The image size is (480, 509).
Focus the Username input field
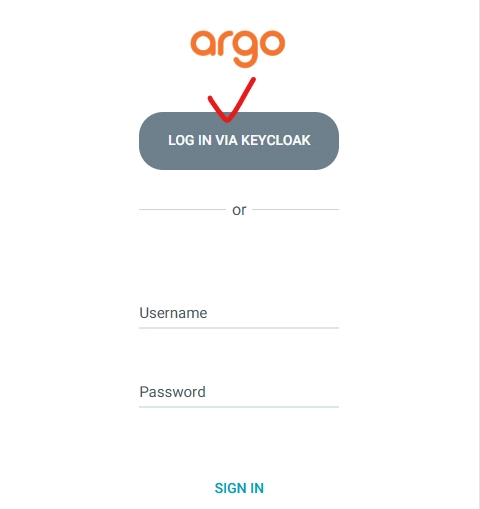(239, 313)
